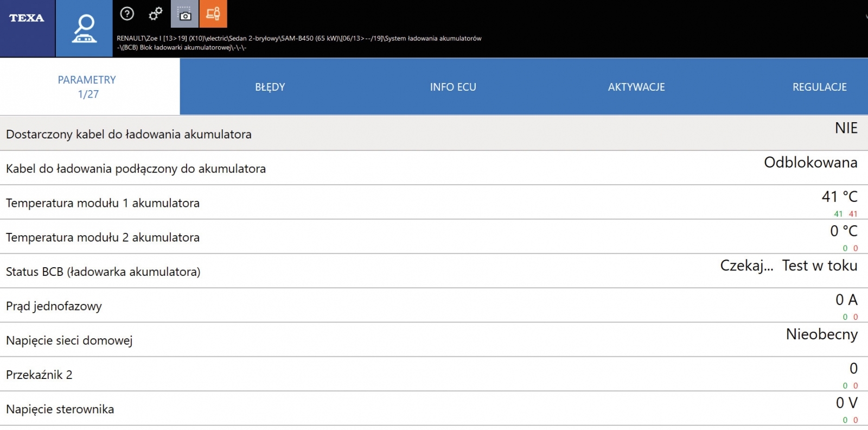
Task: Open the vehicle diagnosis search icon
Action: coord(84,28)
